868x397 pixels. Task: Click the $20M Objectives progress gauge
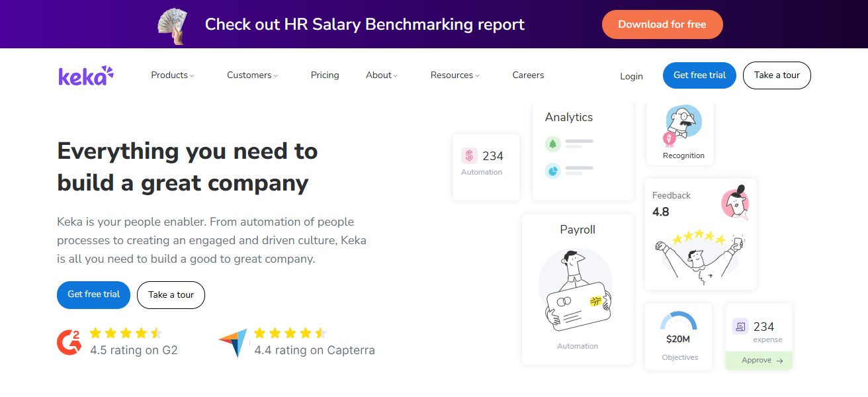click(x=678, y=322)
